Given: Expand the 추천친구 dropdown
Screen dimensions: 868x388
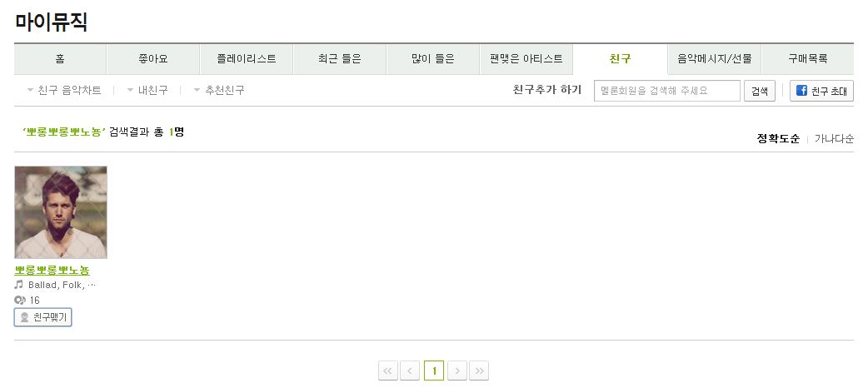Looking at the screenshot, I should 218,90.
